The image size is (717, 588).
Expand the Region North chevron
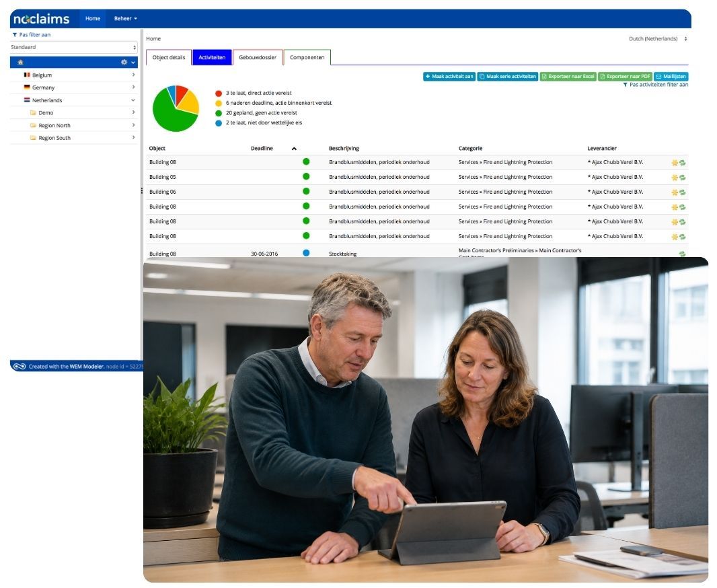click(x=133, y=125)
